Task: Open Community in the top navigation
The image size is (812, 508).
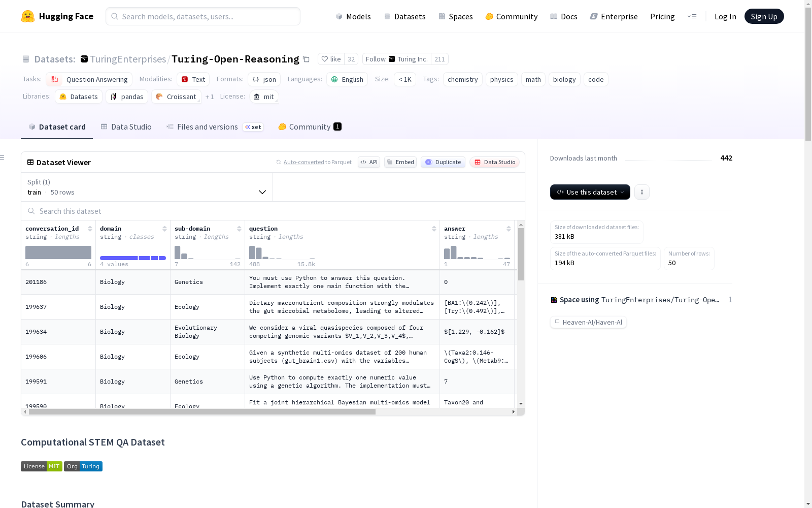Action: pos(511,16)
